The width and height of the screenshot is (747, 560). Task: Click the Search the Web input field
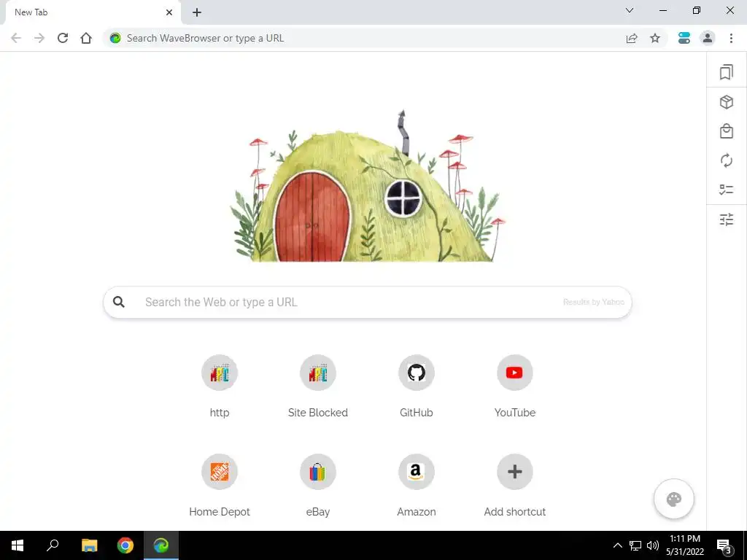(368, 302)
